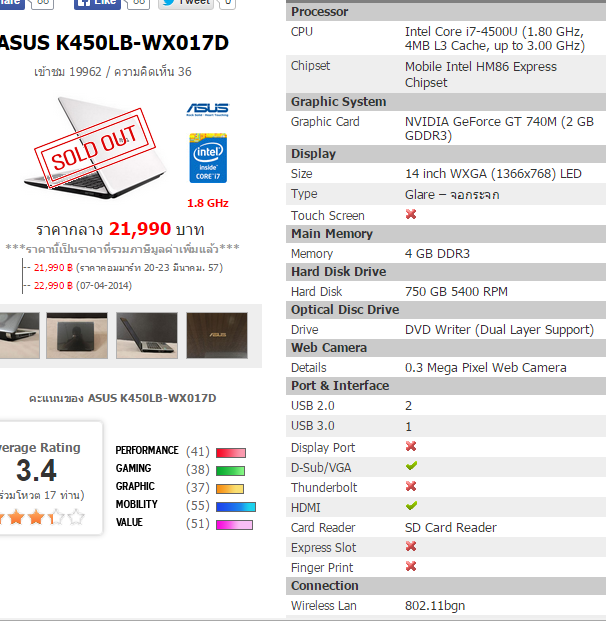606x621 pixels.
Task: Click the SD Card Reader value
Action: 451,528
